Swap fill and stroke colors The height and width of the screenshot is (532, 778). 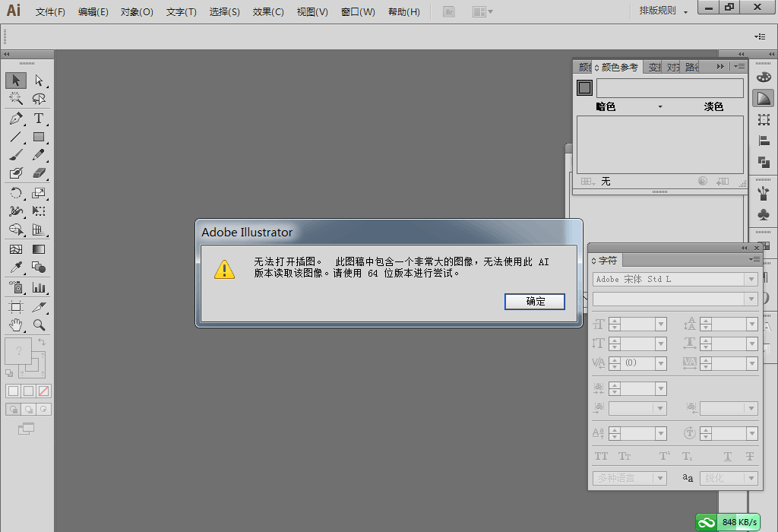pyautogui.click(x=42, y=342)
